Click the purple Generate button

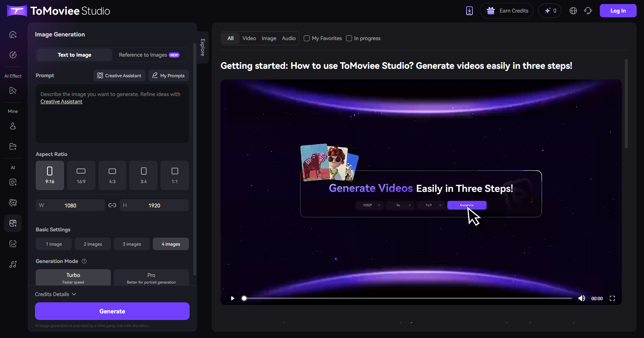[x=112, y=311]
